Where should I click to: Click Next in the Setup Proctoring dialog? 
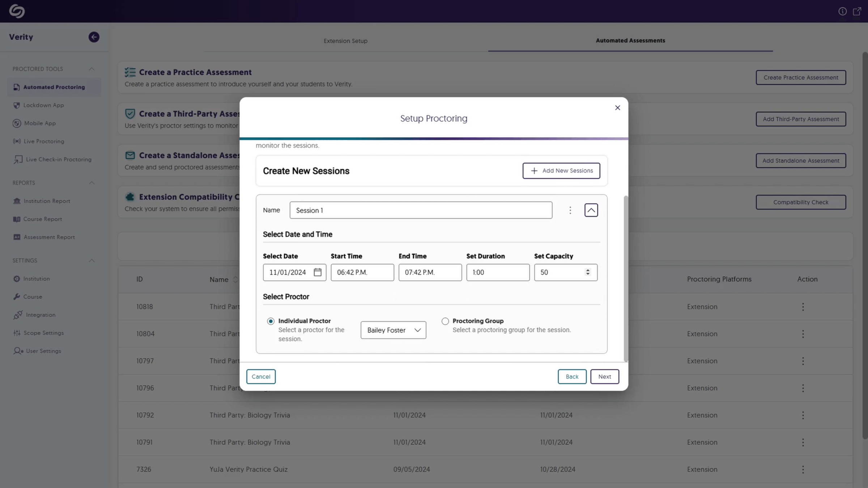pos(604,376)
